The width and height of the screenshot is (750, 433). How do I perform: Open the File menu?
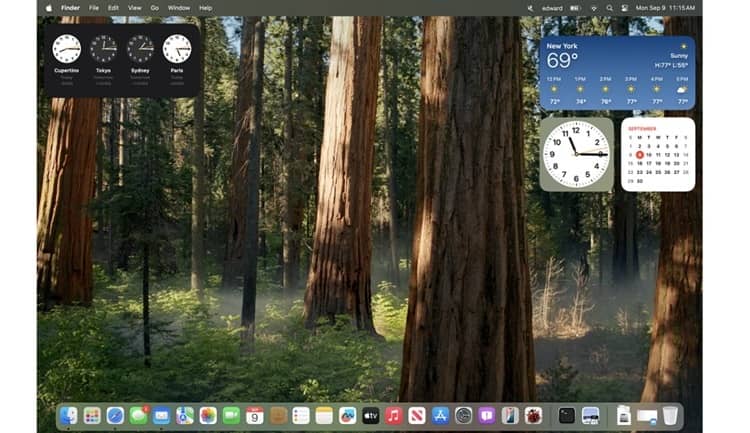pyautogui.click(x=94, y=8)
